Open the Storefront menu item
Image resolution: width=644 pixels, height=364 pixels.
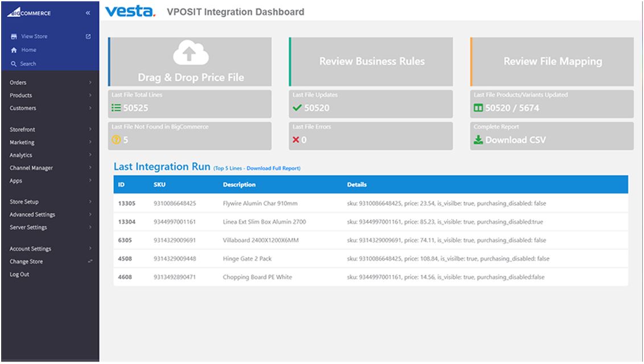click(x=23, y=129)
